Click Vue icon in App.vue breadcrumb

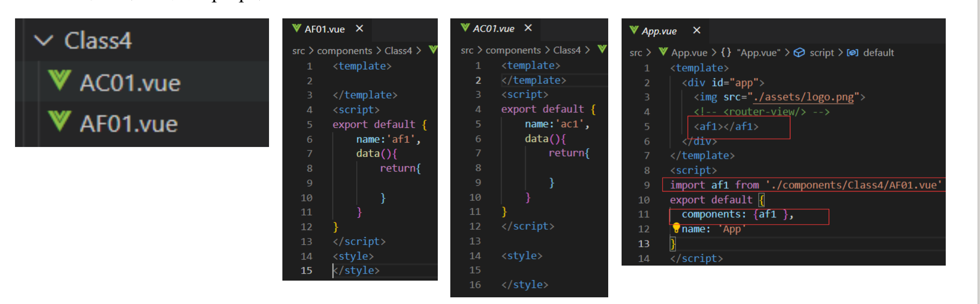click(x=663, y=52)
